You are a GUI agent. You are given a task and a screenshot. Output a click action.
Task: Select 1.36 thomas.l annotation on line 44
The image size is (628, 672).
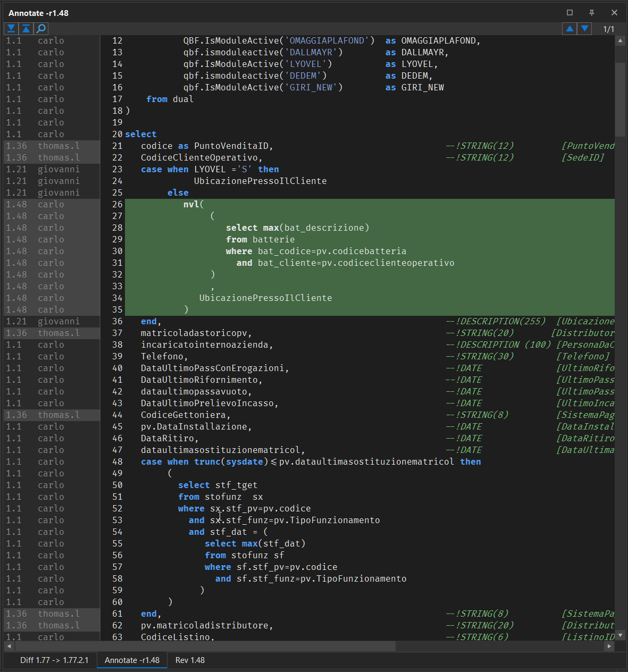(x=52, y=415)
